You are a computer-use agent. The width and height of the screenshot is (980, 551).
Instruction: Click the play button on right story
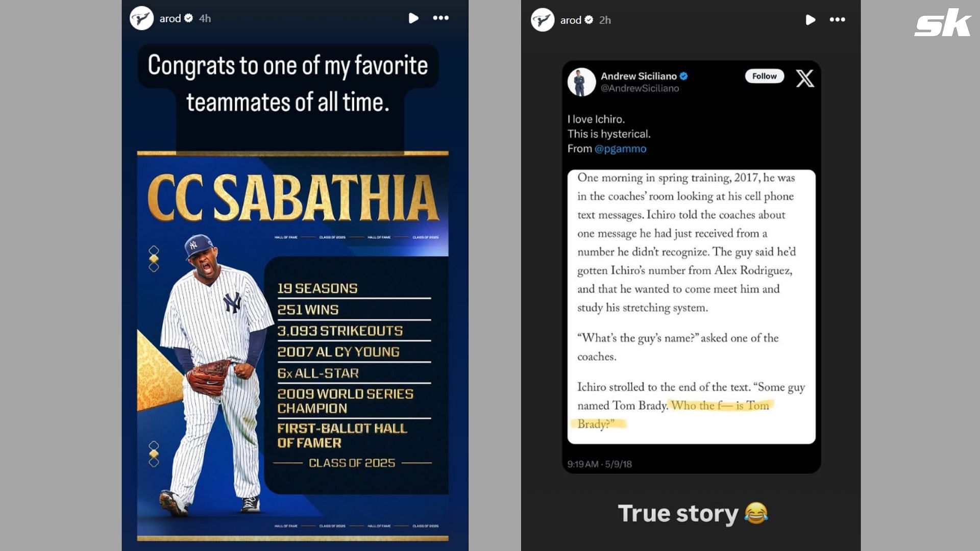pyautogui.click(x=810, y=19)
